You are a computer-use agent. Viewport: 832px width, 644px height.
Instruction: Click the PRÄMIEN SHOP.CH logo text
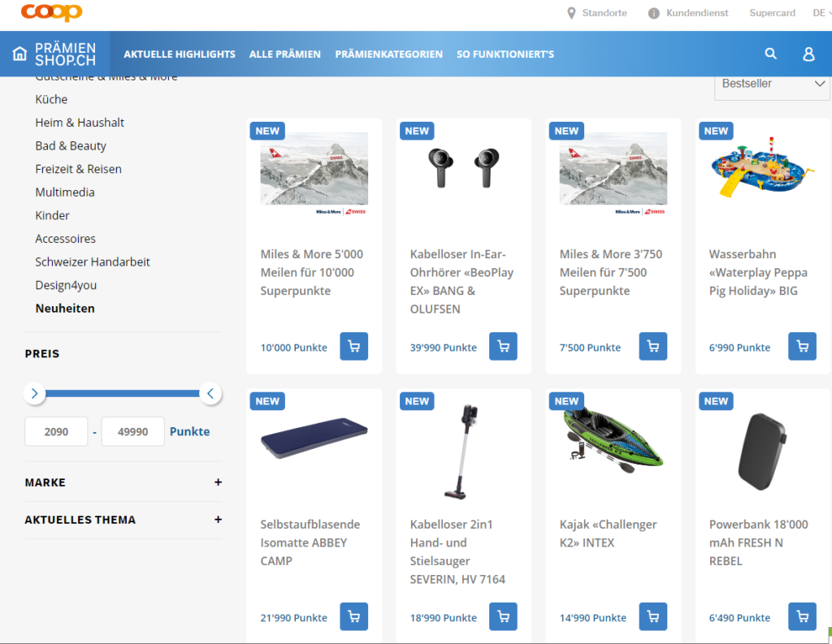pyautogui.click(x=65, y=54)
